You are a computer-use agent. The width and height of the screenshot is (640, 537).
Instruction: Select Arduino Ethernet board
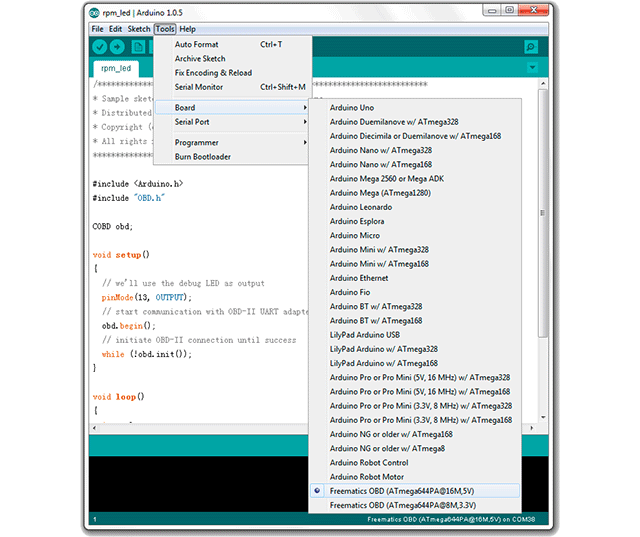tap(415, 278)
